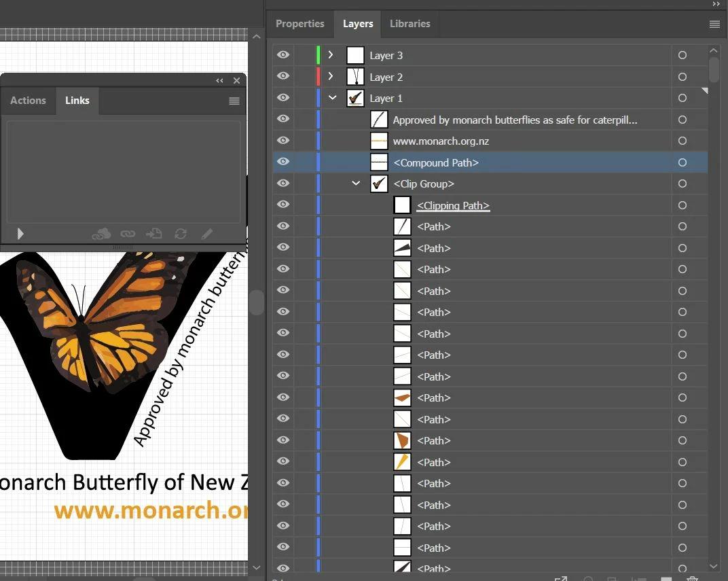The width and height of the screenshot is (728, 581).
Task: Click the Edit Original pencil icon
Action: pyautogui.click(x=207, y=234)
